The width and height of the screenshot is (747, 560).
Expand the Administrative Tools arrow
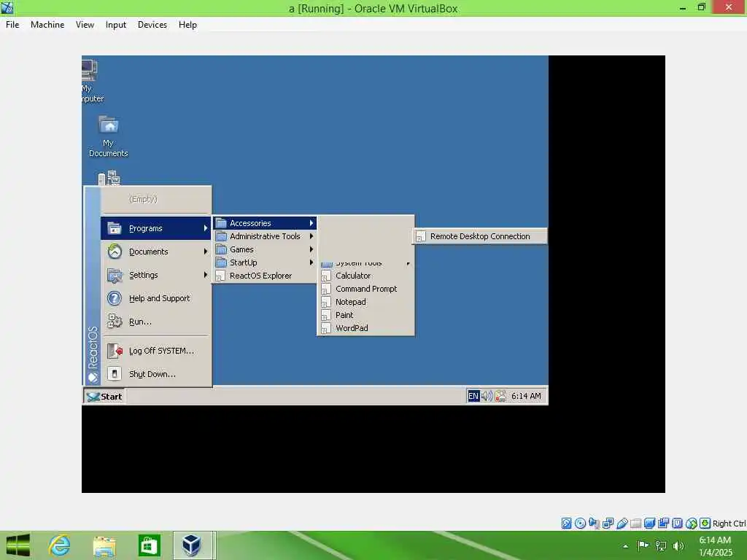tap(311, 236)
